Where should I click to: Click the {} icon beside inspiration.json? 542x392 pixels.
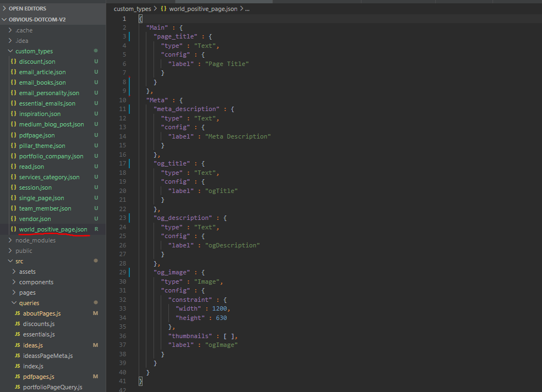pyautogui.click(x=13, y=114)
